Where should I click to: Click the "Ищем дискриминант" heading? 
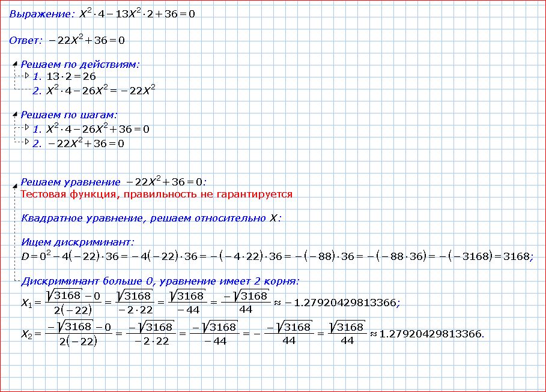pos(77,242)
